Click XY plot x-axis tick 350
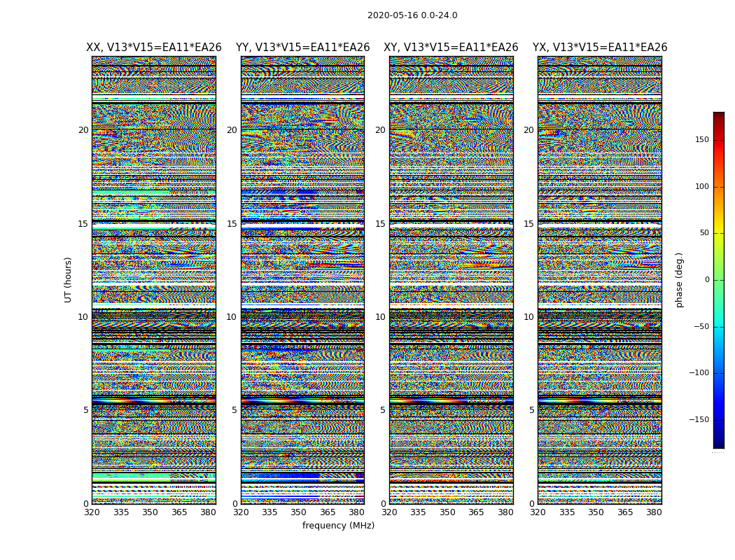Image resolution: width=735 pixels, height=560 pixels. (447, 512)
